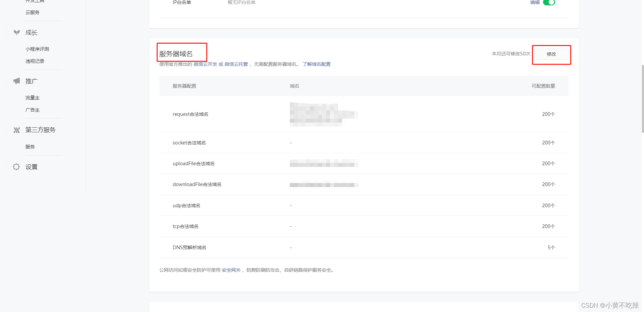Click the 5个 quota value
The width and height of the screenshot is (644, 312).
coord(551,248)
